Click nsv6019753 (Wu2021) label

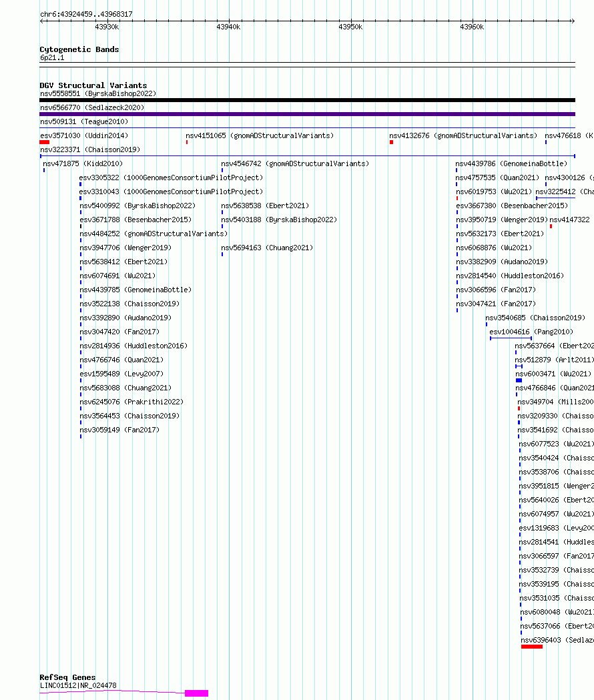pyautogui.click(x=494, y=192)
